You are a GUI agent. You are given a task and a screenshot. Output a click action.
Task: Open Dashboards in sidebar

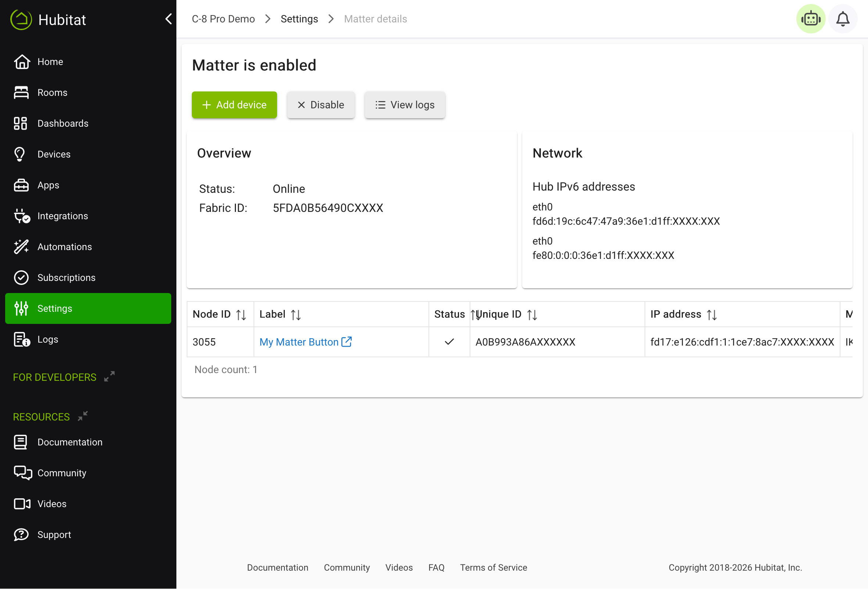point(88,123)
